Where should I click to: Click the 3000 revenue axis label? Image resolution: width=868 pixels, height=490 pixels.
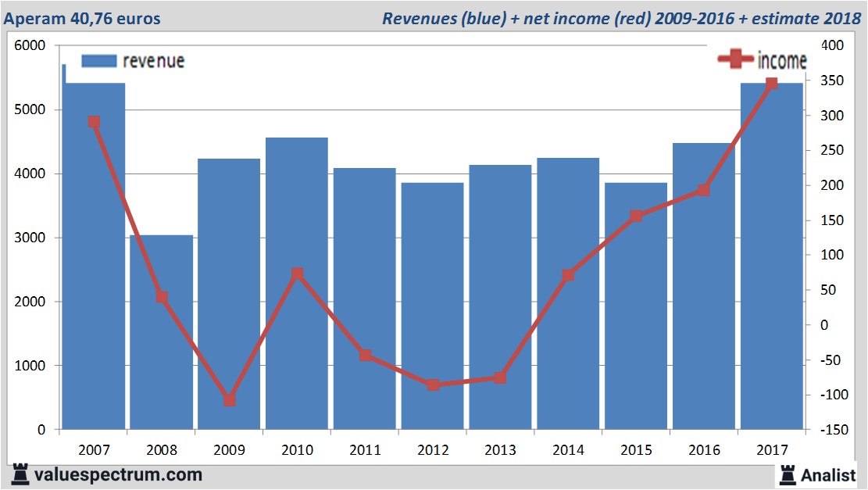pos(30,238)
